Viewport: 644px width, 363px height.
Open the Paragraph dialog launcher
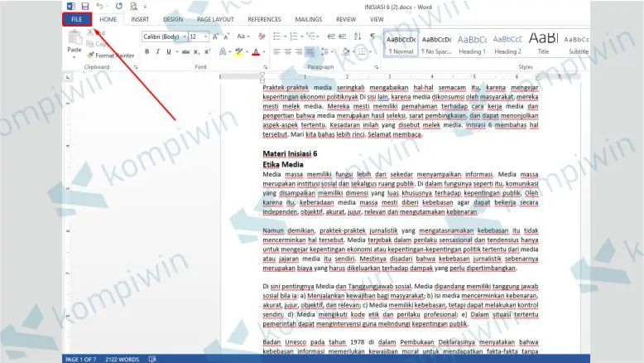tap(376, 67)
